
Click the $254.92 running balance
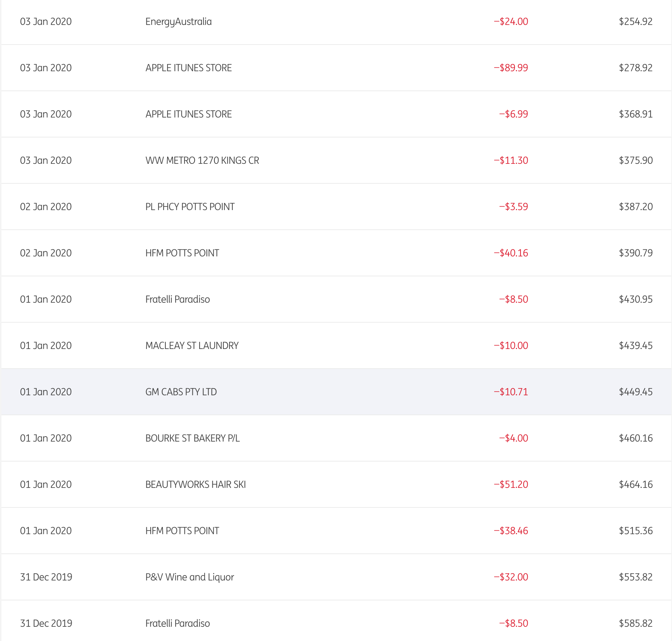pos(635,22)
